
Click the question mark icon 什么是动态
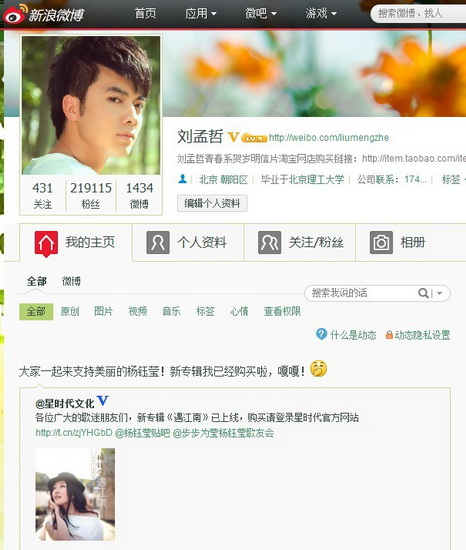point(321,334)
